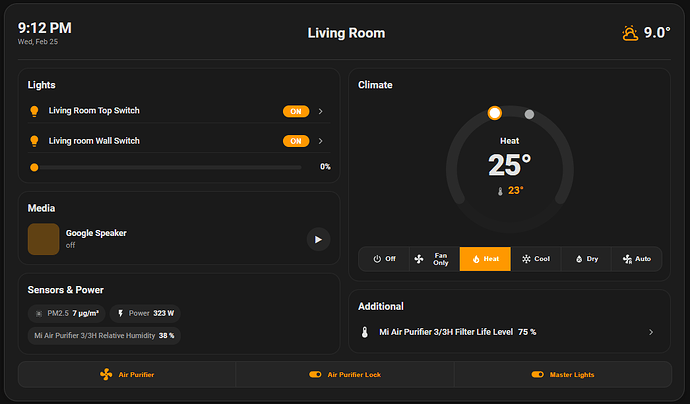Toggle Living Room Top Switch ON pill

tap(296, 111)
